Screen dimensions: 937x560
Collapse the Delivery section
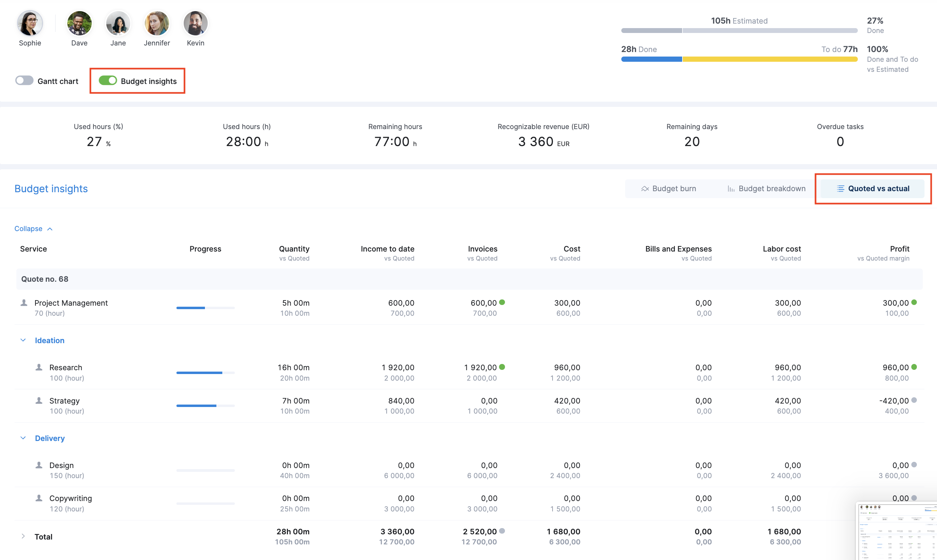(23, 438)
